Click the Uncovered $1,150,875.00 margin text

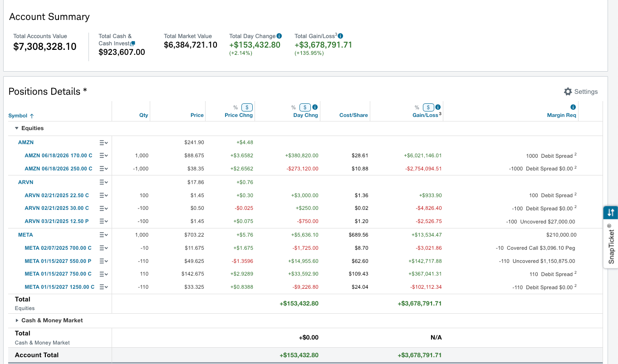pyautogui.click(x=544, y=261)
